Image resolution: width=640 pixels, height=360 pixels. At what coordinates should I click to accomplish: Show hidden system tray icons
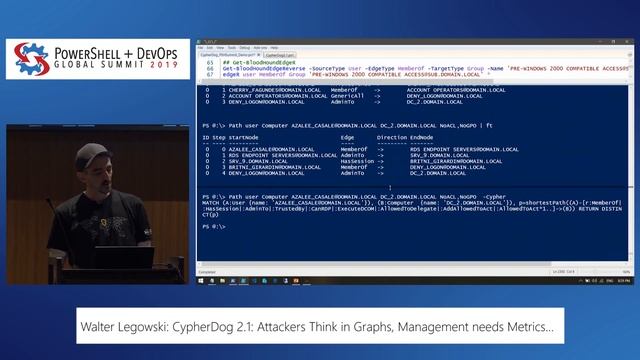tap(580, 281)
